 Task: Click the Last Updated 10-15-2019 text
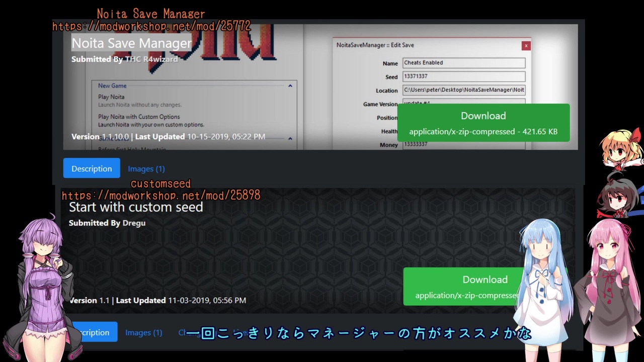click(x=200, y=137)
